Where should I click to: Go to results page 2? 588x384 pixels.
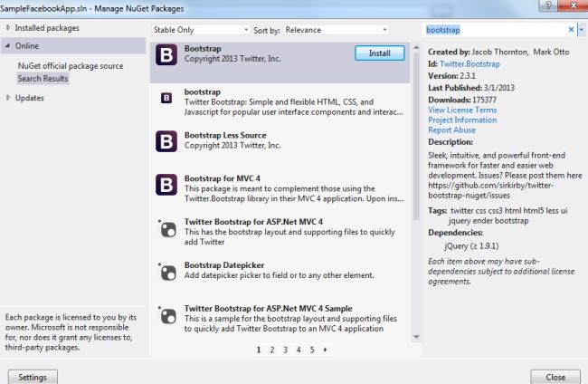pyautogui.click(x=272, y=350)
